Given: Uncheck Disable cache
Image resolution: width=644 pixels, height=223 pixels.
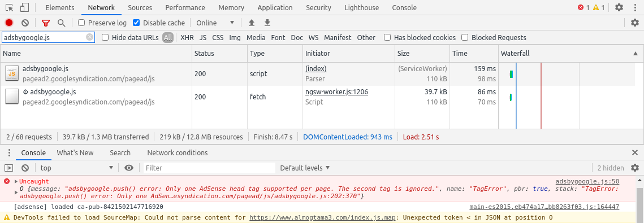Looking at the screenshot, I should pyautogui.click(x=136, y=23).
